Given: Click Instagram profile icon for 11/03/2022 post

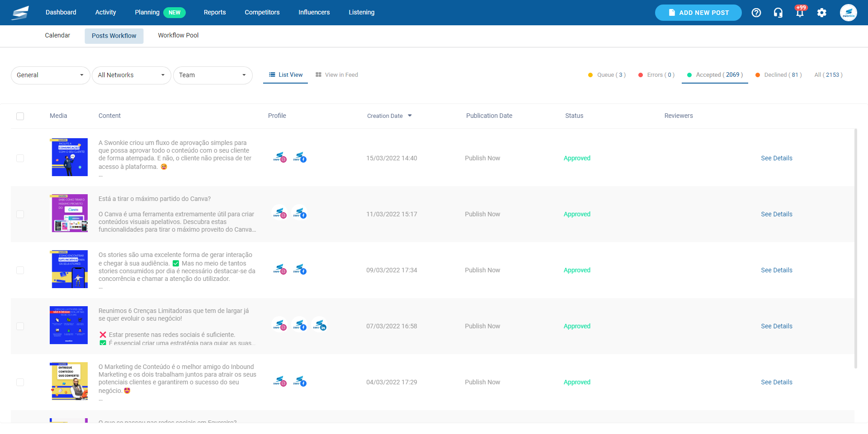Looking at the screenshot, I should point(280,213).
